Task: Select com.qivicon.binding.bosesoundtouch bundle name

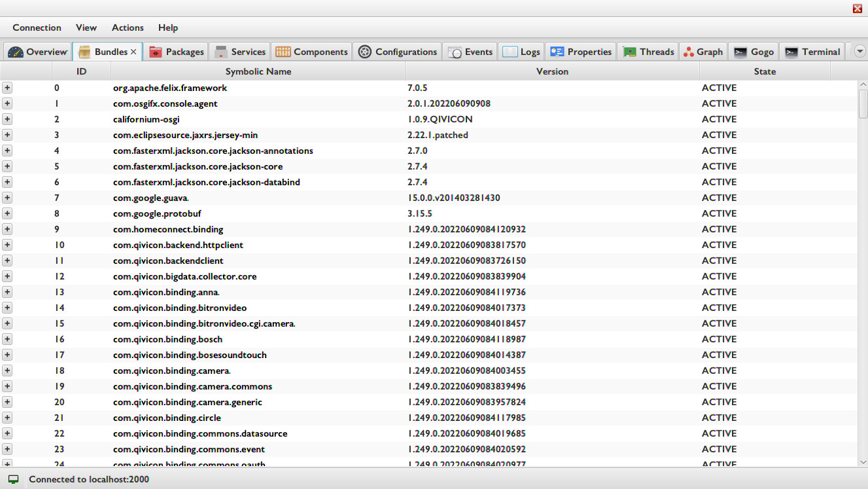Action: point(190,355)
